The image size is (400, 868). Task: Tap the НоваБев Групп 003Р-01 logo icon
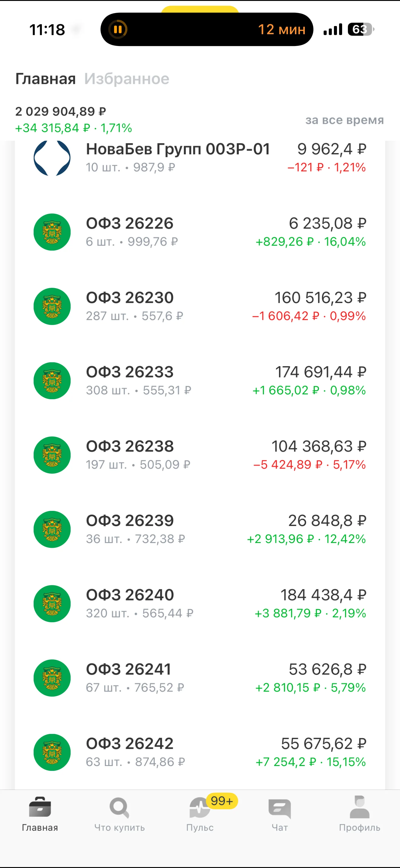(x=52, y=158)
